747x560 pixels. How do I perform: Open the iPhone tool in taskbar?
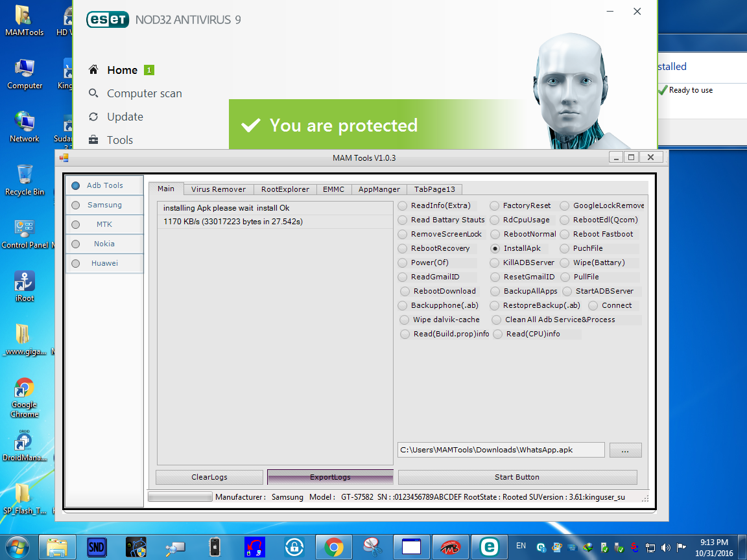(215, 547)
